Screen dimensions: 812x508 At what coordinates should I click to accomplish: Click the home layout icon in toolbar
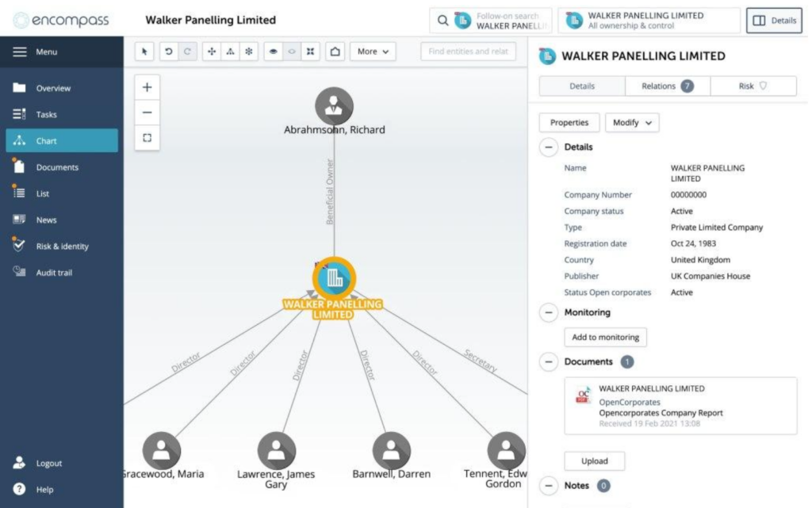(336, 51)
